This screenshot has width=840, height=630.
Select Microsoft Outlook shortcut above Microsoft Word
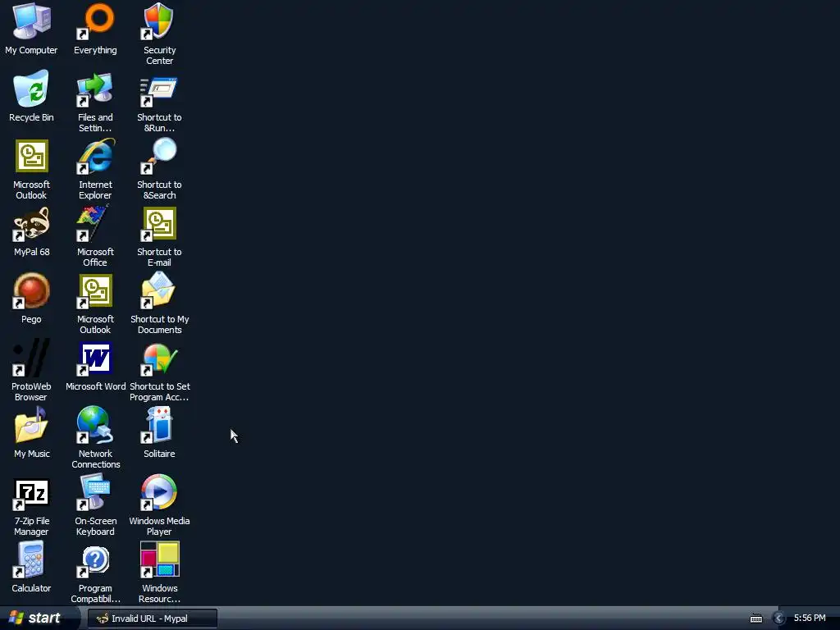[95, 291]
